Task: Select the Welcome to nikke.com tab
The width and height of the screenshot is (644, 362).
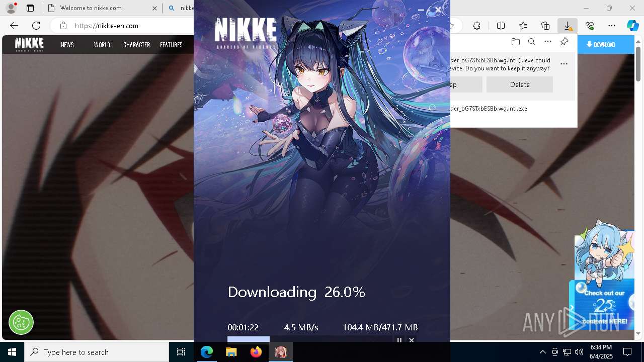Action: click(102, 8)
